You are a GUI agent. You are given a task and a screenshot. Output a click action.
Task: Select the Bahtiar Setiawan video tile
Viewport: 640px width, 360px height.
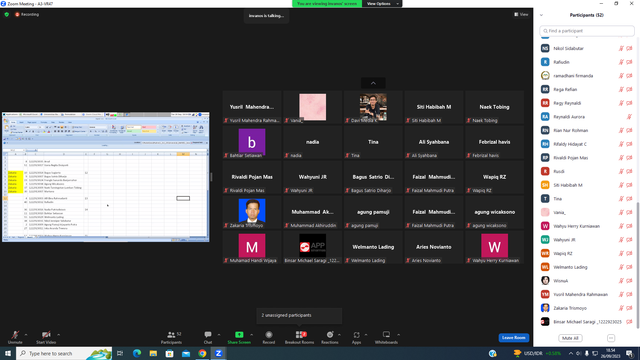(x=252, y=142)
